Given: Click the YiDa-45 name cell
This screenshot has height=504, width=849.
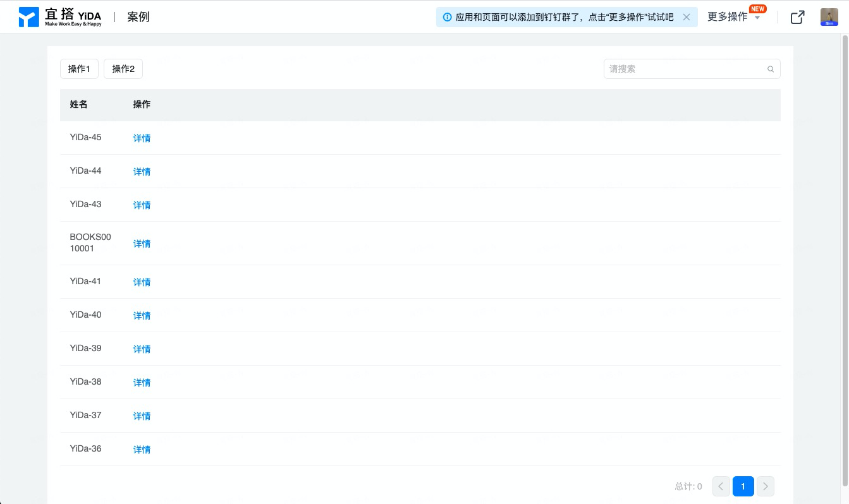Looking at the screenshot, I should click(x=85, y=137).
